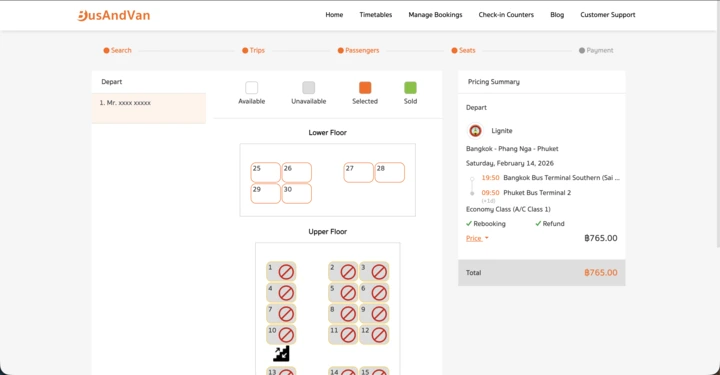Click the Payment step indicator
The image size is (720, 375).
click(x=596, y=50)
